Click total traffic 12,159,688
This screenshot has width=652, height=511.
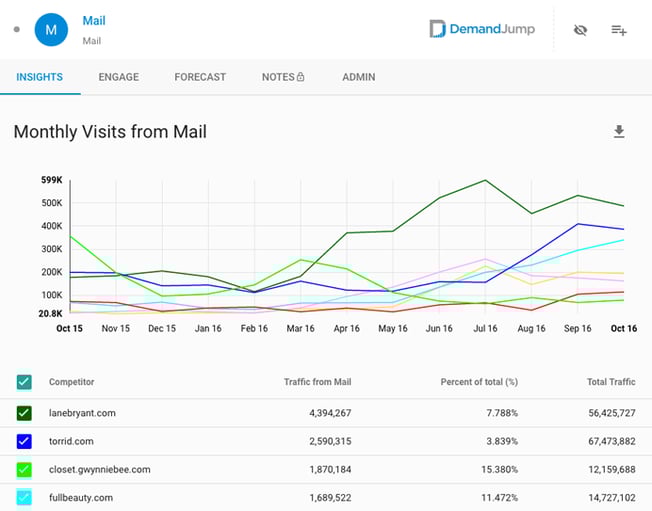pos(612,469)
